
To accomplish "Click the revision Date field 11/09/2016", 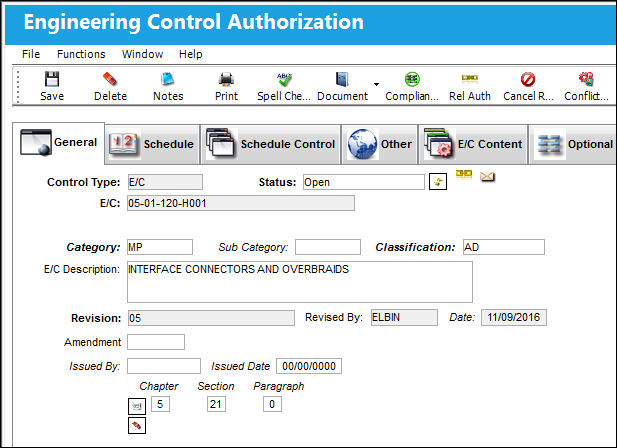I will [x=514, y=317].
